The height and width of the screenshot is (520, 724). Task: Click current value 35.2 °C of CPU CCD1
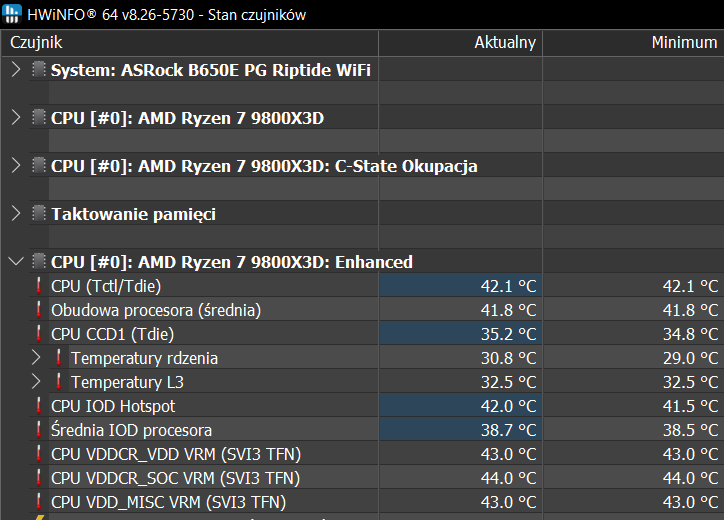(x=508, y=334)
